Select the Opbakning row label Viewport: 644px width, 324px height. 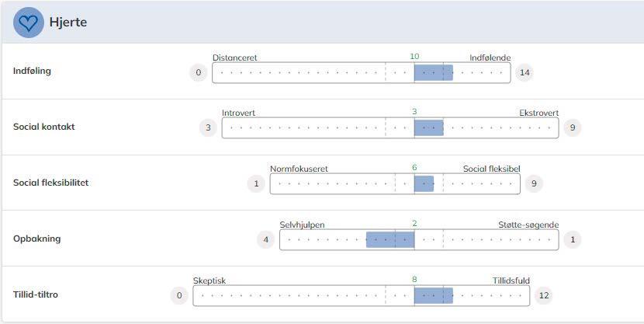pos(36,239)
